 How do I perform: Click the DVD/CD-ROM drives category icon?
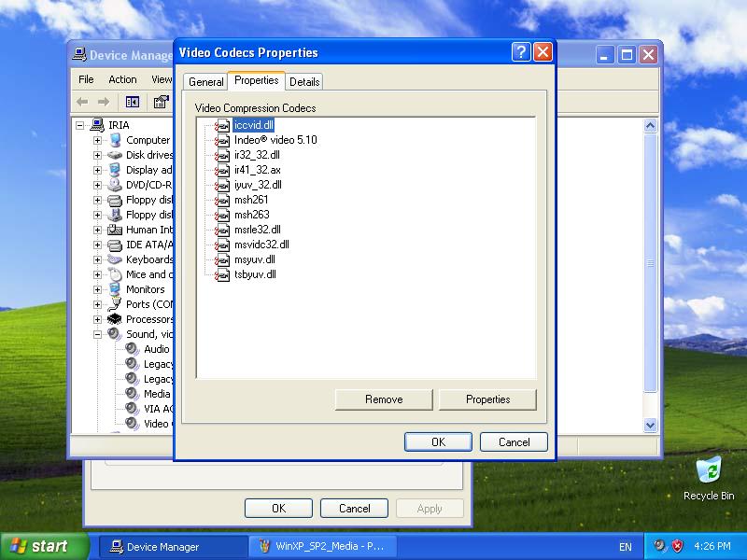point(115,185)
